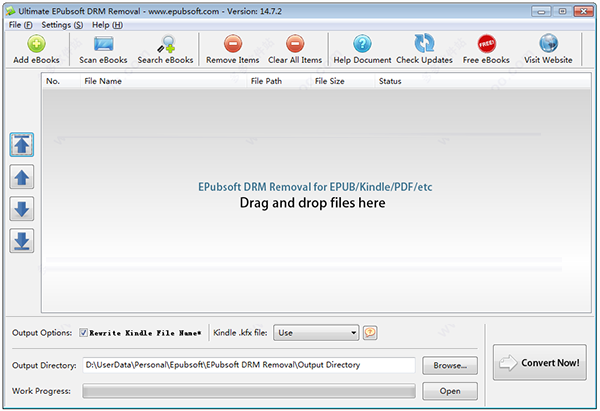Move selected item to bottom of list
600x411 pixels.
(22, 241)
